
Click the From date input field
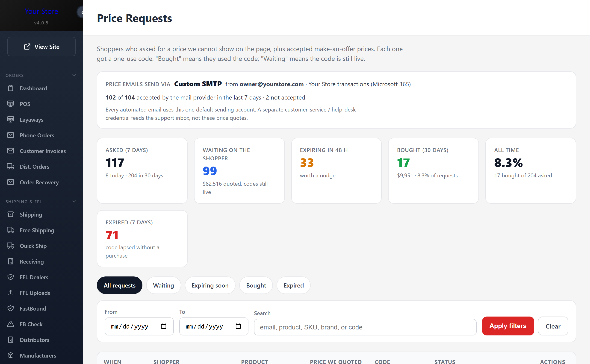139,326
